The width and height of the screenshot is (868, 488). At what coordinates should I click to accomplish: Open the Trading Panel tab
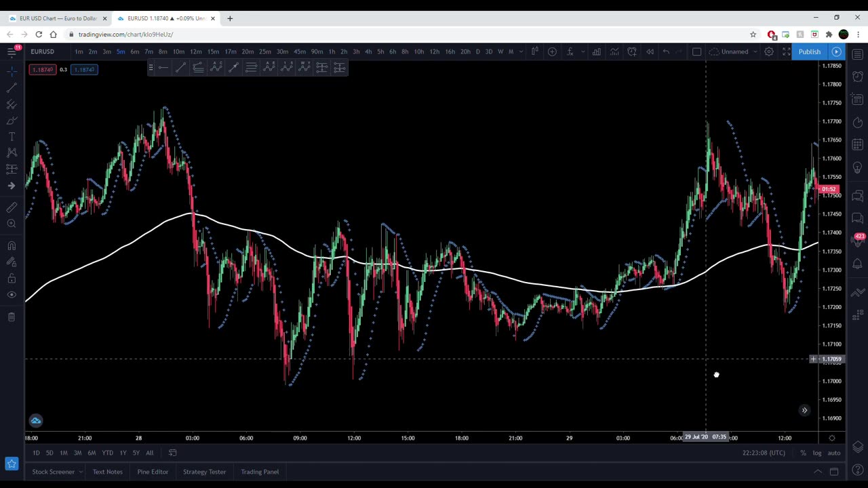pos(260,472)
